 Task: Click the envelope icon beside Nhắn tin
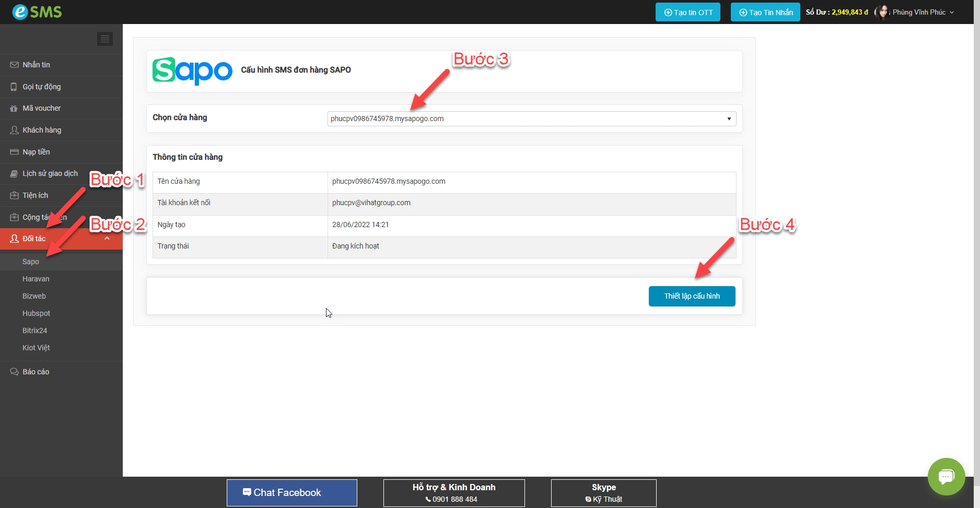(x=14, y=65)
